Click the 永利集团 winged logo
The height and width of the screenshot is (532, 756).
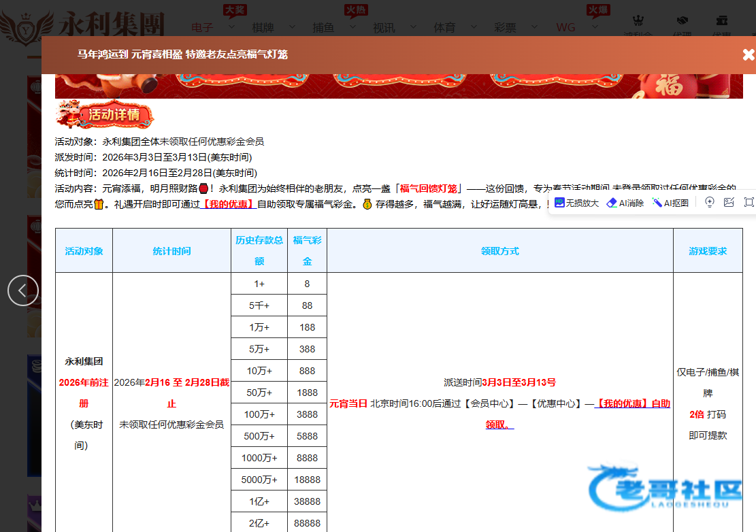click(x=26, y=24)
